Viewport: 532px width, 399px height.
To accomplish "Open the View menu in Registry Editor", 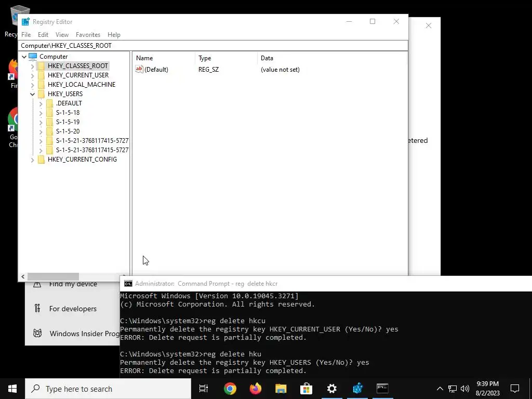I will pos(62,35).
